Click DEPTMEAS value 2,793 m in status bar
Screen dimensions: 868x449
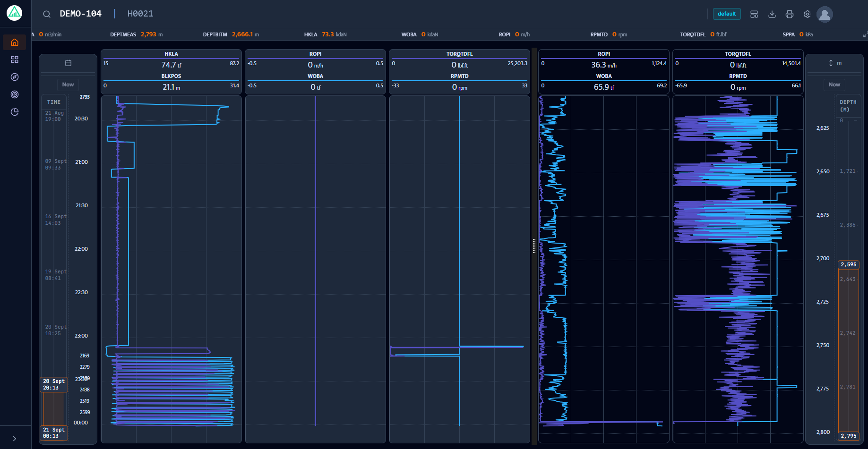[137, 34]
